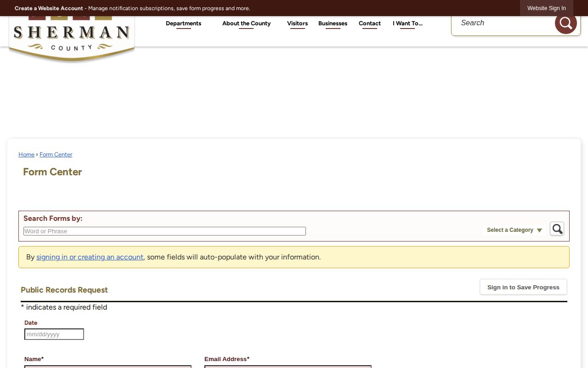Click the form search magnifier icon

tap(557, 229)
